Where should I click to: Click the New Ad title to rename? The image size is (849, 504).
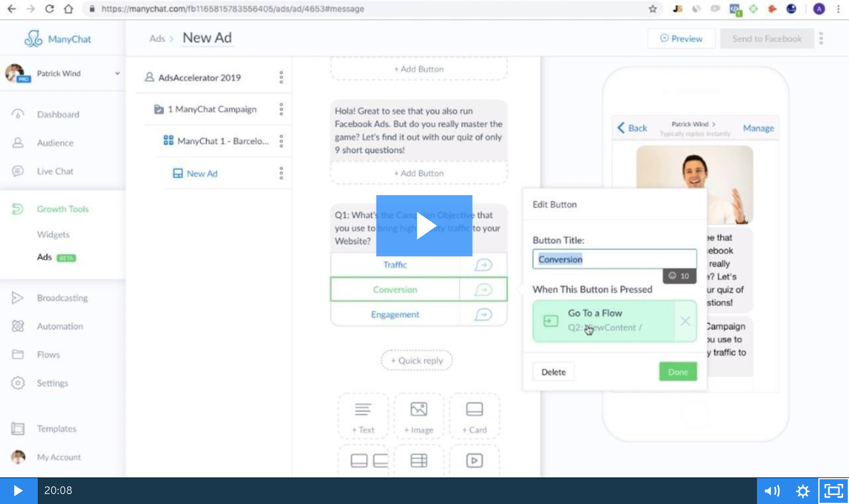click(207, 38)
